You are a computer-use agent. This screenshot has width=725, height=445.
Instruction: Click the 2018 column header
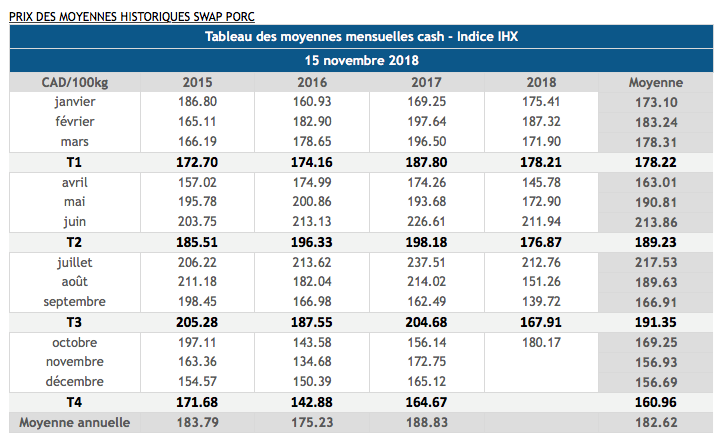pyautogui.click(x=540, y=82)
